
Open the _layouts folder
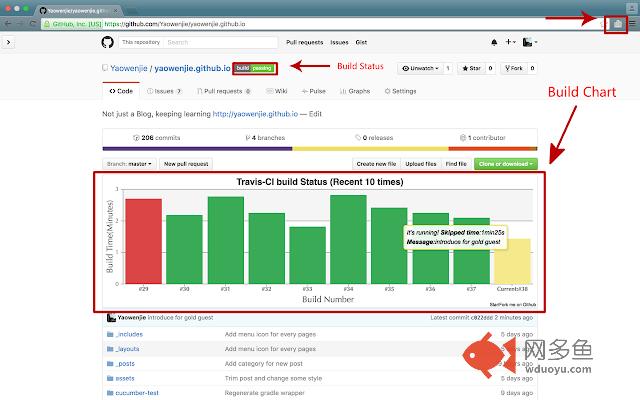pyautogui.click(x=127, y=349)
